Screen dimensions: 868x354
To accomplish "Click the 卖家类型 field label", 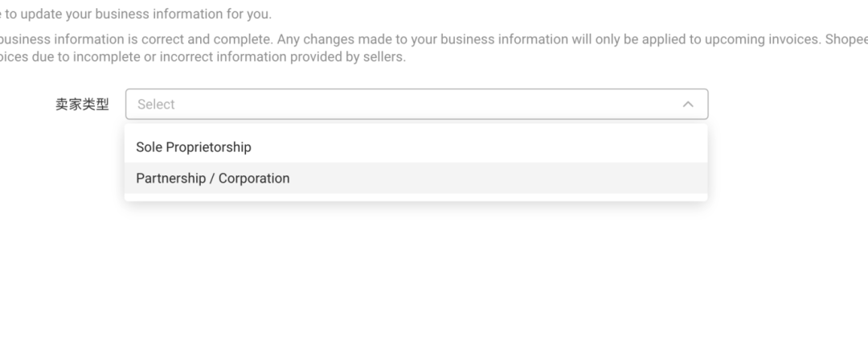I will click(82, 105).
